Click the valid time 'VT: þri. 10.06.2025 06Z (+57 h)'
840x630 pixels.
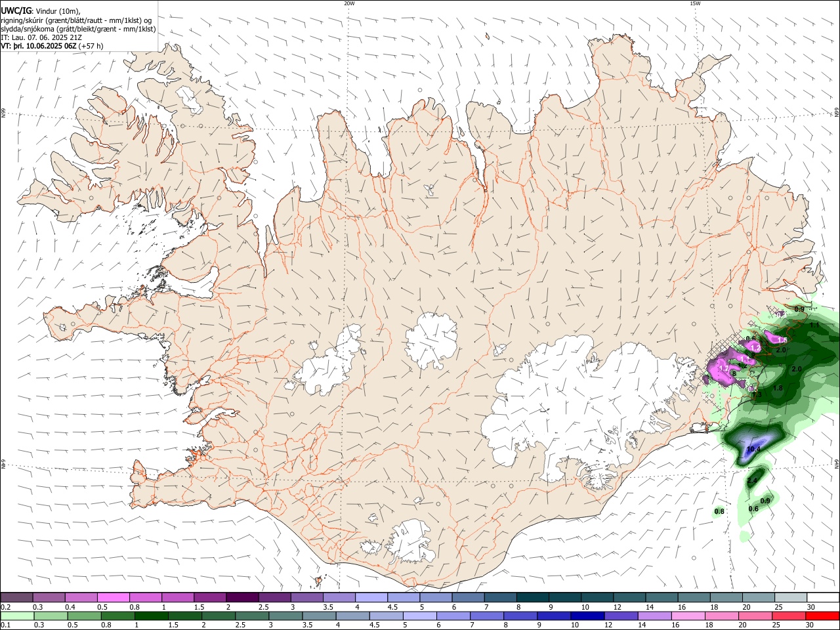(52, 46)
